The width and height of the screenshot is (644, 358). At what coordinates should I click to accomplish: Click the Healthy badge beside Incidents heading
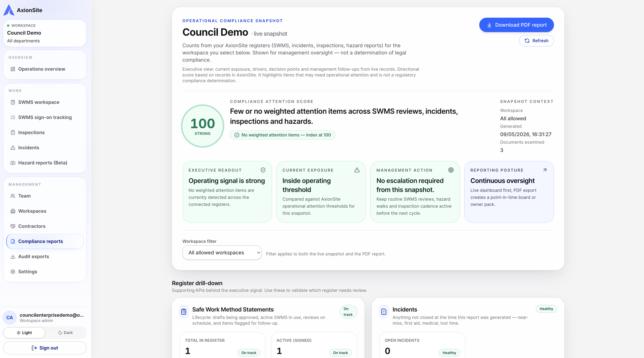point(546,309)
